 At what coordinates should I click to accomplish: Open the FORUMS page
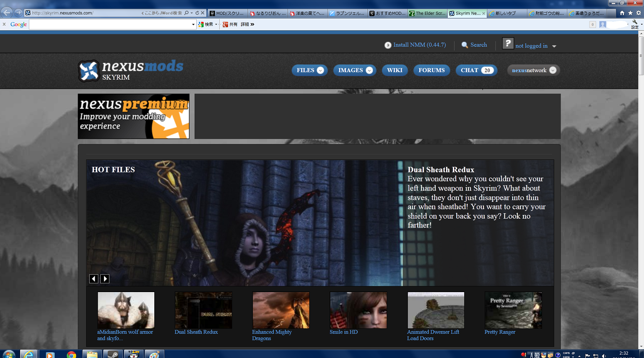coord(431,70)
